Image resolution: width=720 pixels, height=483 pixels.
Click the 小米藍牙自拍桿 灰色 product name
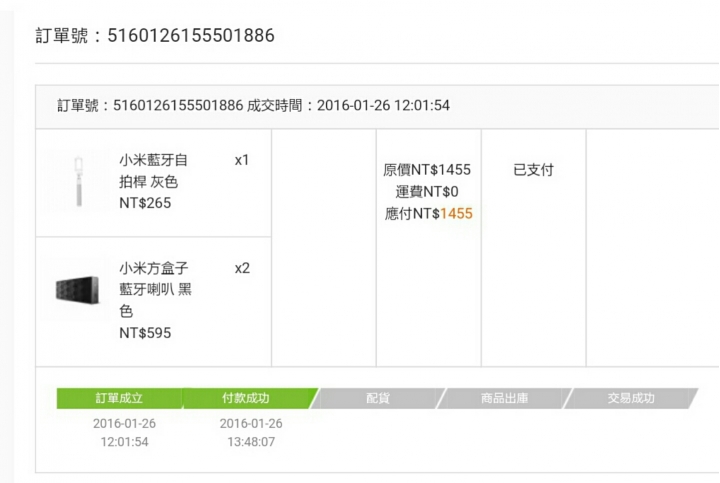click(x=153, y=171)
